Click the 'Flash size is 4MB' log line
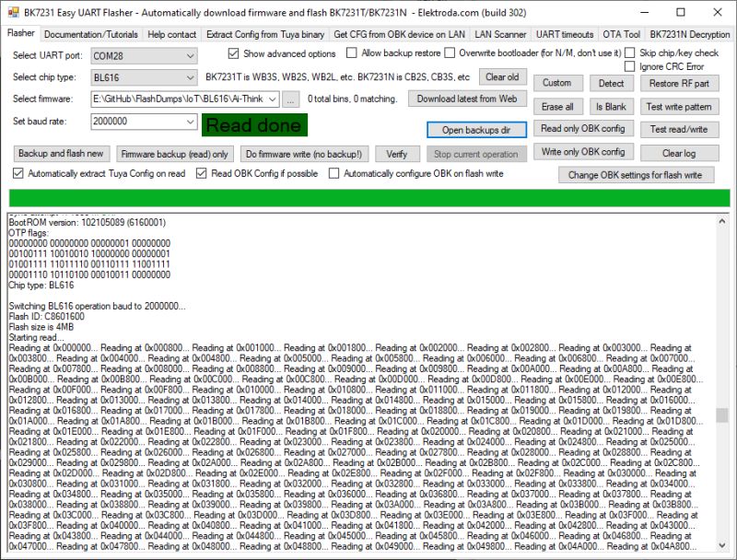This screenshot has width=737, height=560. pyautogui.click(x=41, y=327)
